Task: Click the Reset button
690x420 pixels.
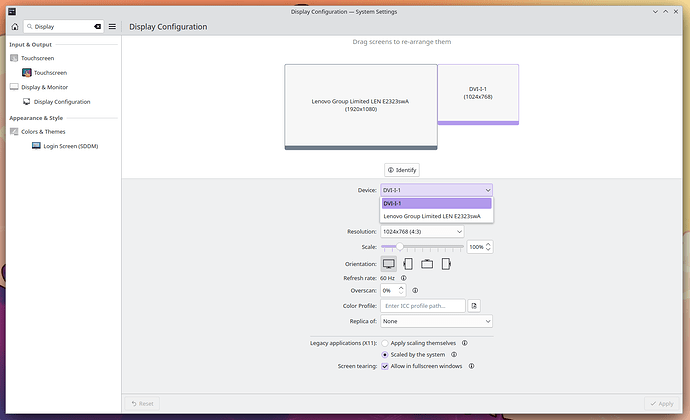Action: [142, 404]
